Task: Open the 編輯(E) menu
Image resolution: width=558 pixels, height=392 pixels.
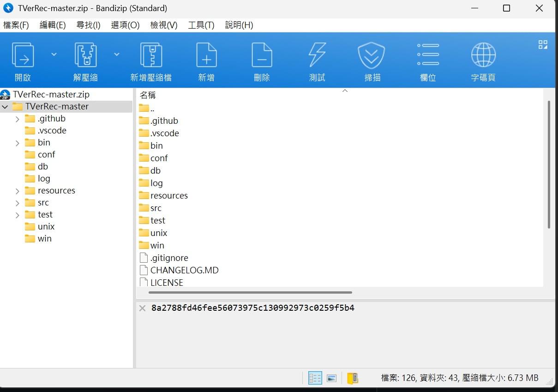Action: point(53,25)
